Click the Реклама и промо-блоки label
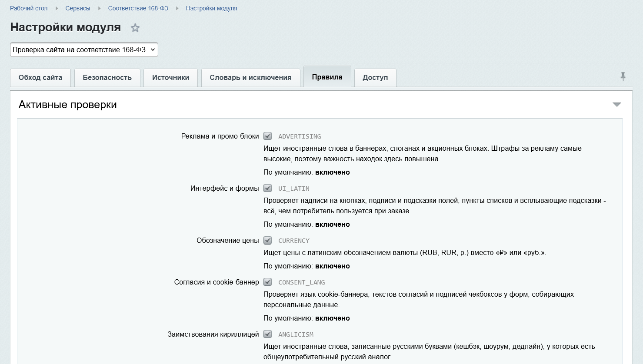 tap(220, 136)
